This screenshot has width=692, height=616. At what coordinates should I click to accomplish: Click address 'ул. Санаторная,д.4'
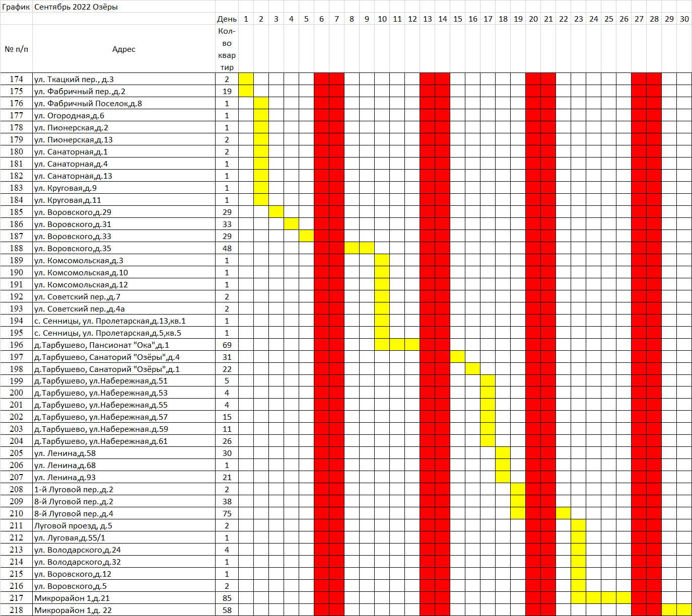[x=124, y=164]
